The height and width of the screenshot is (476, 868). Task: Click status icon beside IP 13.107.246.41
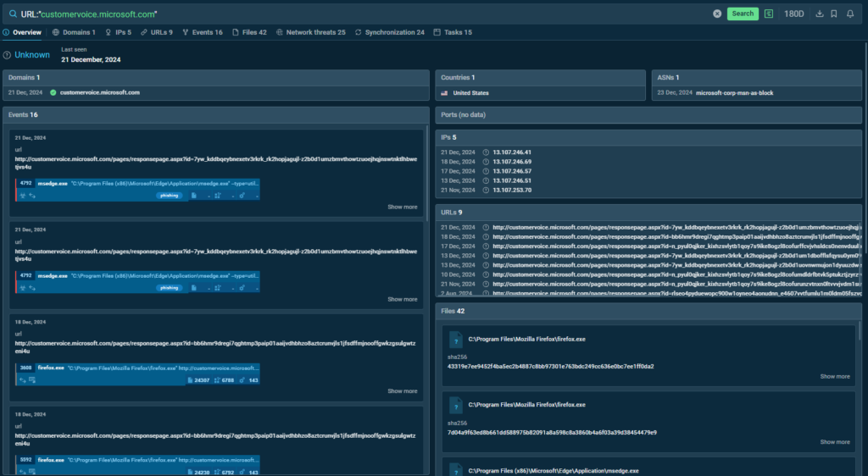coord(486,152)
